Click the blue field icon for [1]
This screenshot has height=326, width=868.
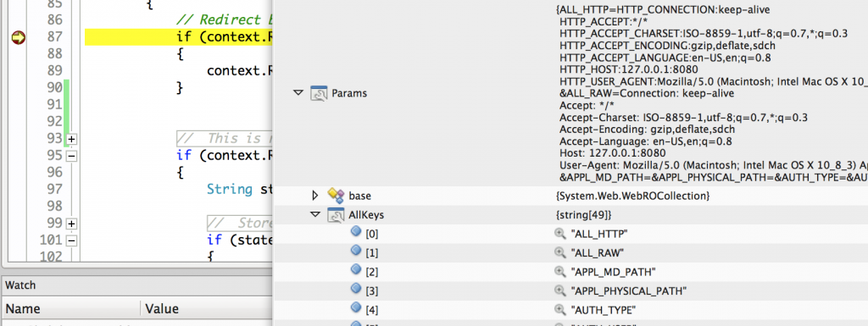pos(357,251)
